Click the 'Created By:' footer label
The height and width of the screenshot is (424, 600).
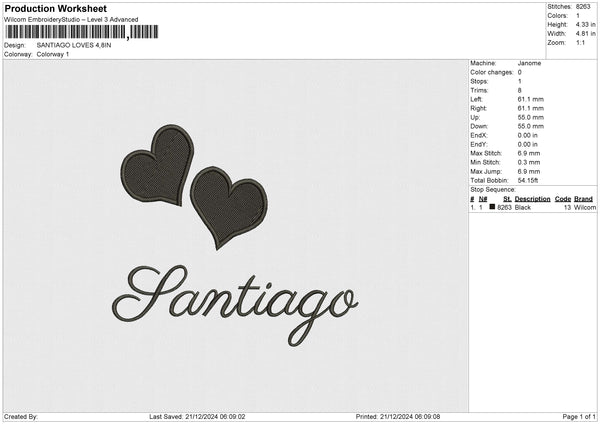(21, 416)
